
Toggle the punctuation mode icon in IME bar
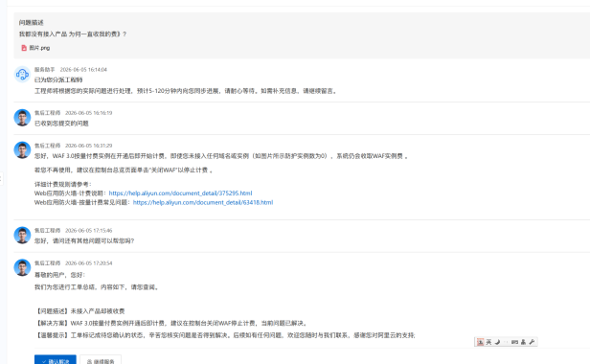(x=506, y=342)
